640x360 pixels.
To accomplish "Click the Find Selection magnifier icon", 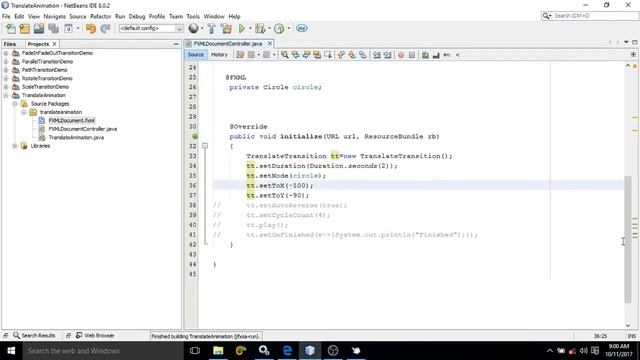I will pyautogui.click(x=284, y=55).
